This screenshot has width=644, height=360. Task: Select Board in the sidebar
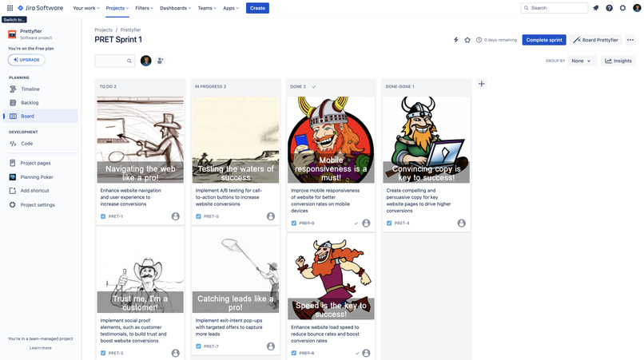coord(40,117)
